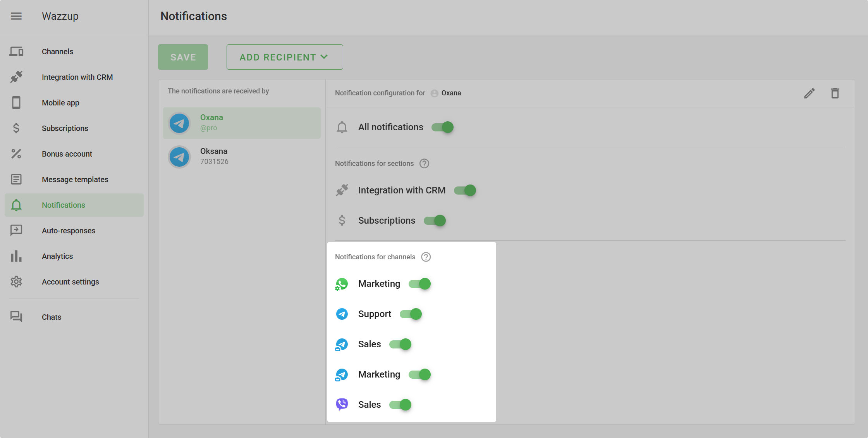This screenshot has width=868, height=438.
Task: Click the Bonus account percent icon
Action: coord(16,154)
